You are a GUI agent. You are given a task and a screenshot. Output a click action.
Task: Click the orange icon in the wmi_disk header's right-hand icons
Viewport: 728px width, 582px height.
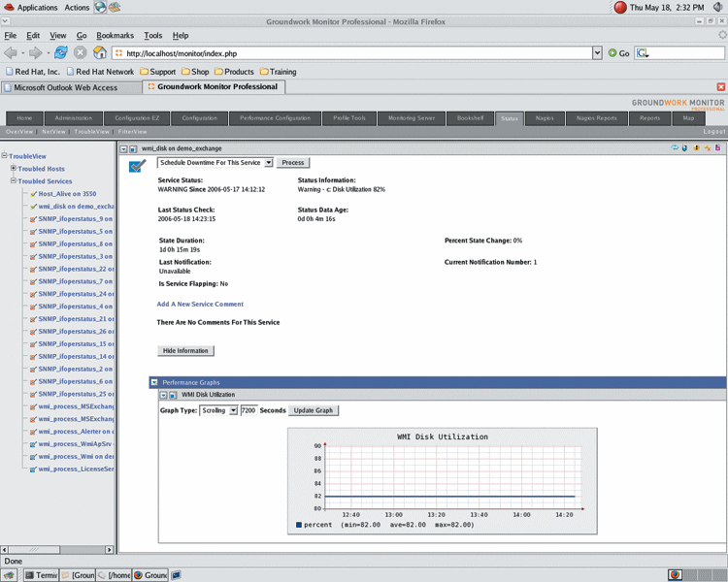(x=696, y=148)
